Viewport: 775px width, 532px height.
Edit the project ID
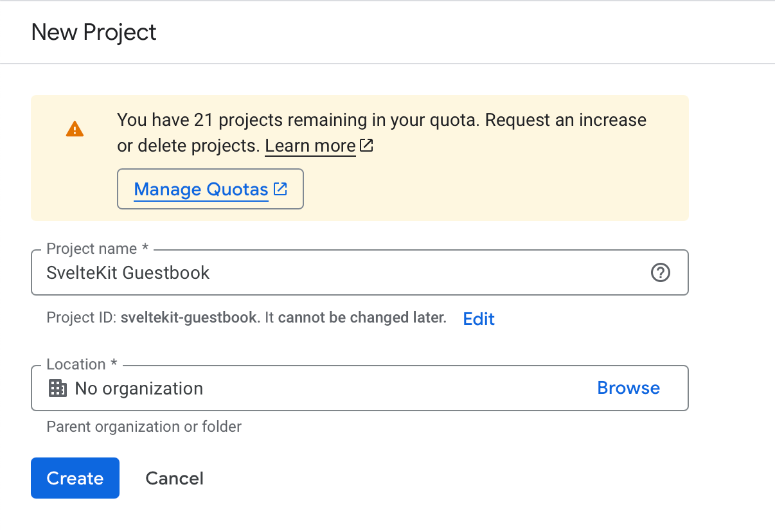point(478,319)
